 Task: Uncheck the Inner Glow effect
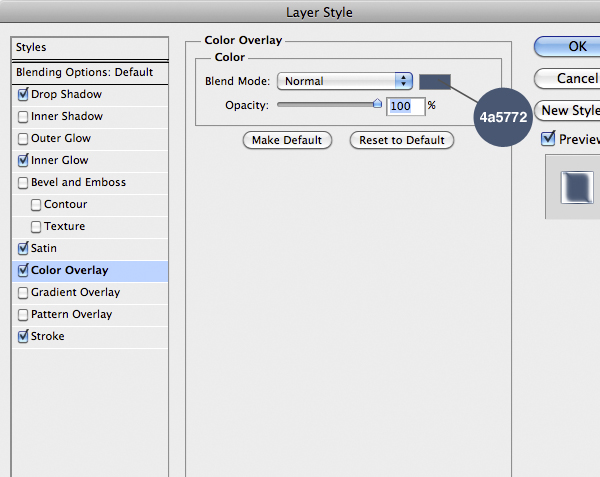(23, 161)
